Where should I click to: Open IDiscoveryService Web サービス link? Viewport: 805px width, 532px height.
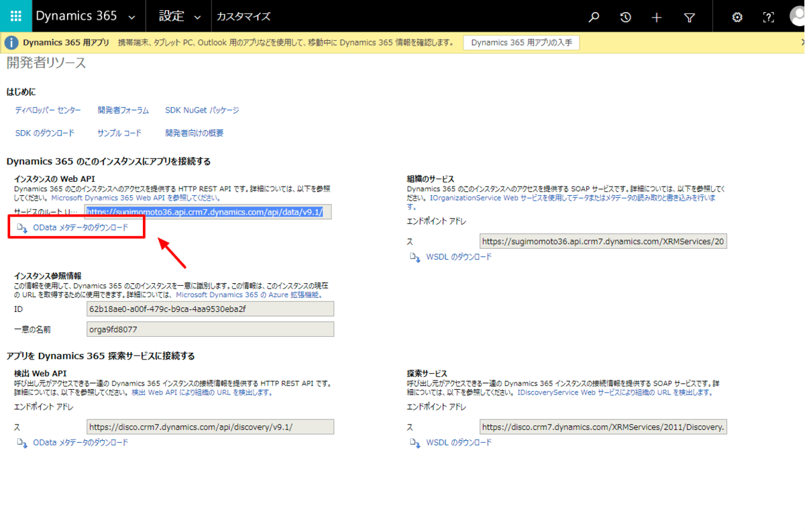click(x=615, y=392)
